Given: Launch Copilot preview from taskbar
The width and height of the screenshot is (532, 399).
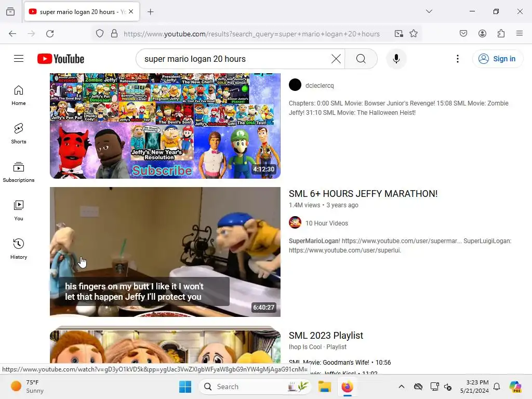Looking at the screenshot, I should pos(515,387).
